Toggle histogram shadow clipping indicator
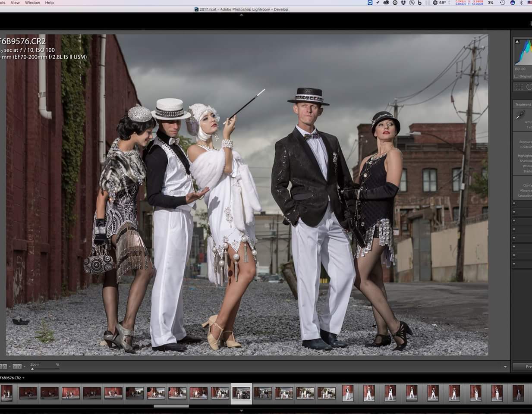The width and height of the screenshot is (532, 414). pos(517,41)
